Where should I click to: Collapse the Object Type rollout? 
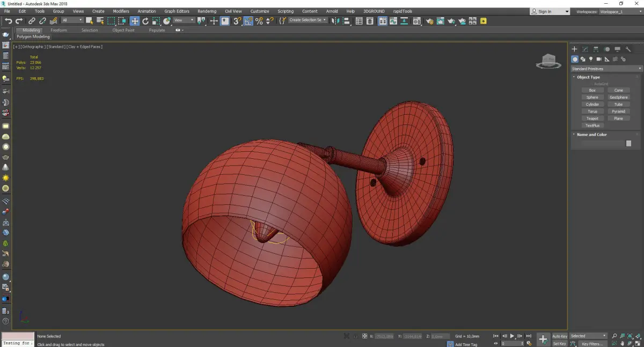click(588, 77)
